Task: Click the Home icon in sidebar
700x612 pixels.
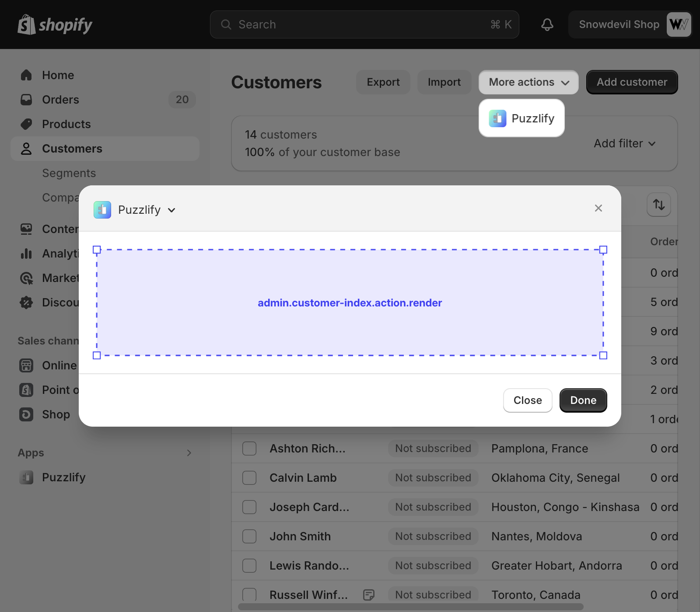Action: pos(26,75)
